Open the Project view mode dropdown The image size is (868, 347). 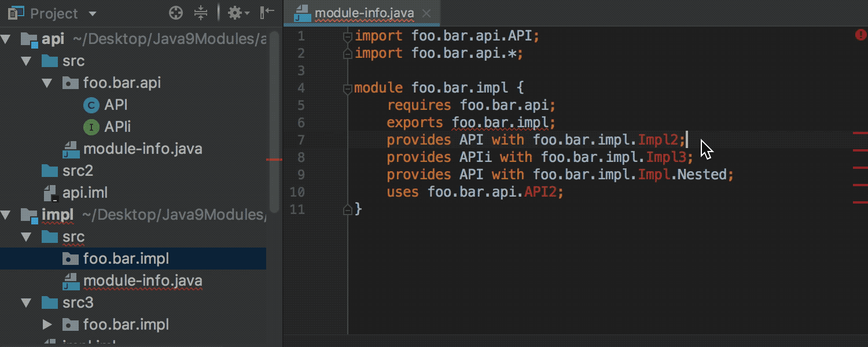click(93, 13)
